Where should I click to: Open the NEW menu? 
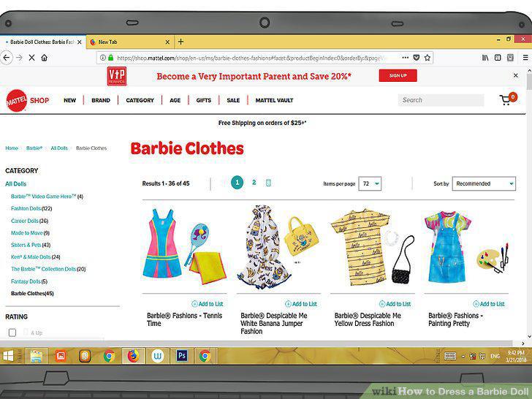tap(70, 100)
